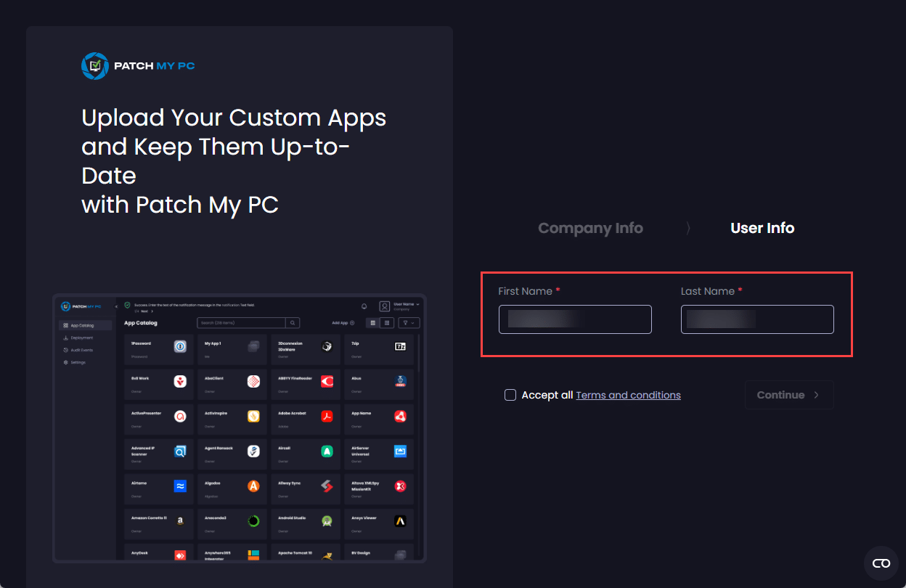Switch to grid view in preview
Image resolution: width=906 pixels, height=588 pixels.
click(x=373, y=323)
